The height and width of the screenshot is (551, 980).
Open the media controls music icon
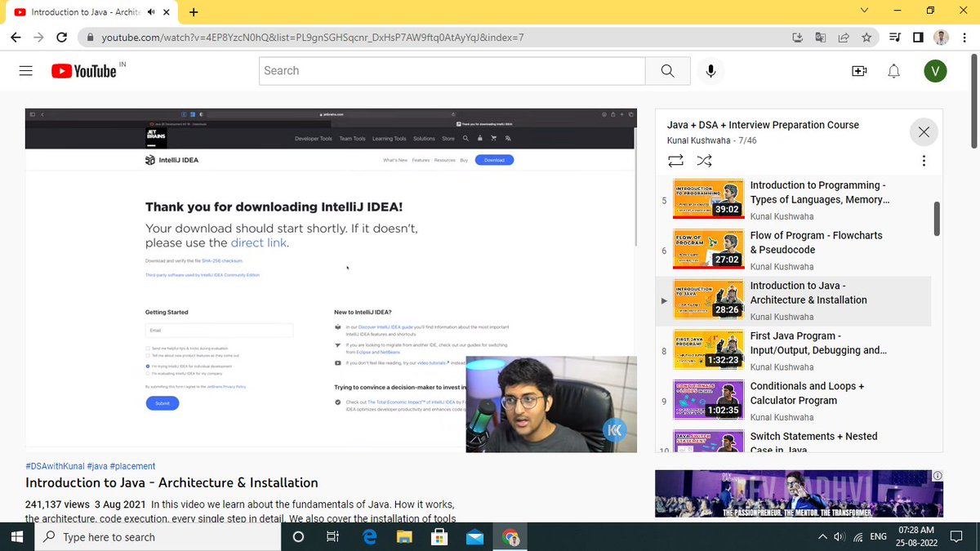894,38
